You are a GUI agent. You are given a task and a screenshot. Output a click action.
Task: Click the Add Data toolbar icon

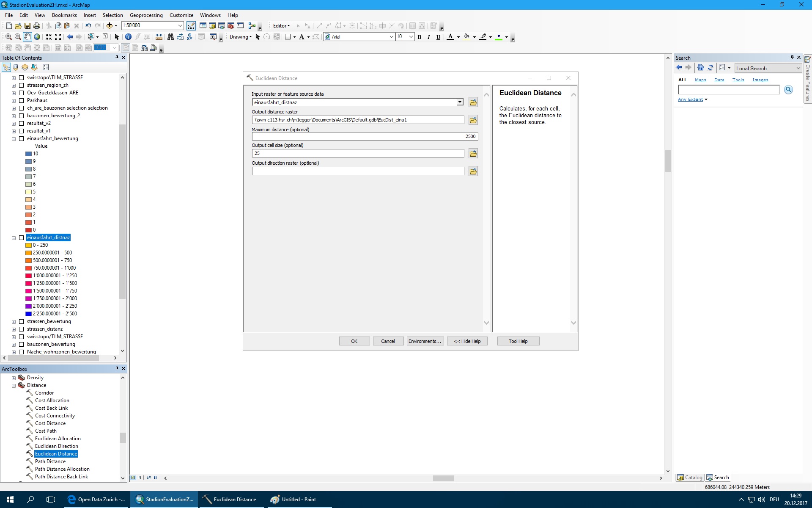[x=109, y=26]
